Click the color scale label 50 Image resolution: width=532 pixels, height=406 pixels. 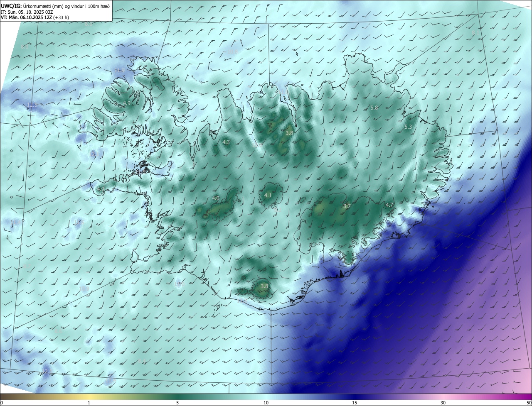tap(529, 403)
